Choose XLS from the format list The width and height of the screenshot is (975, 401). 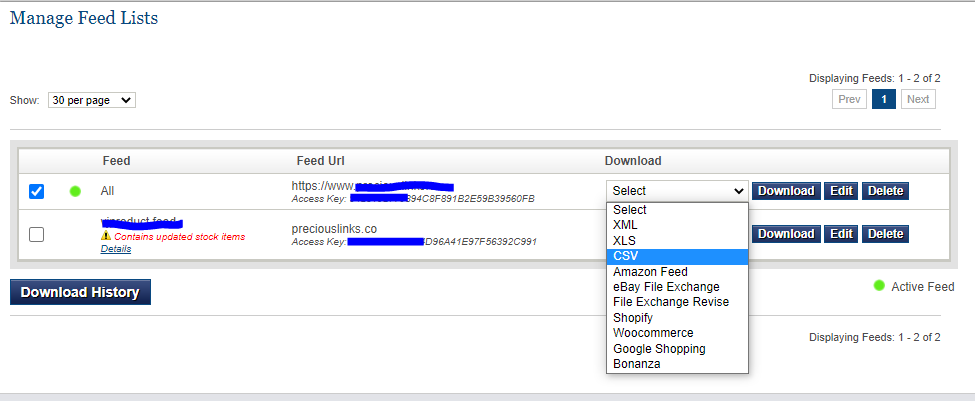tap(624, 241)
